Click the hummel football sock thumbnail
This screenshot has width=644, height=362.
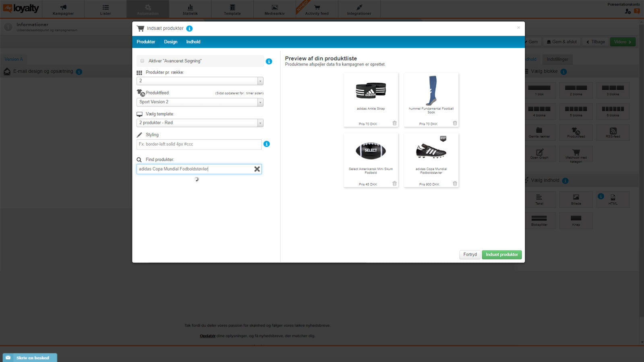click(431, 90)
